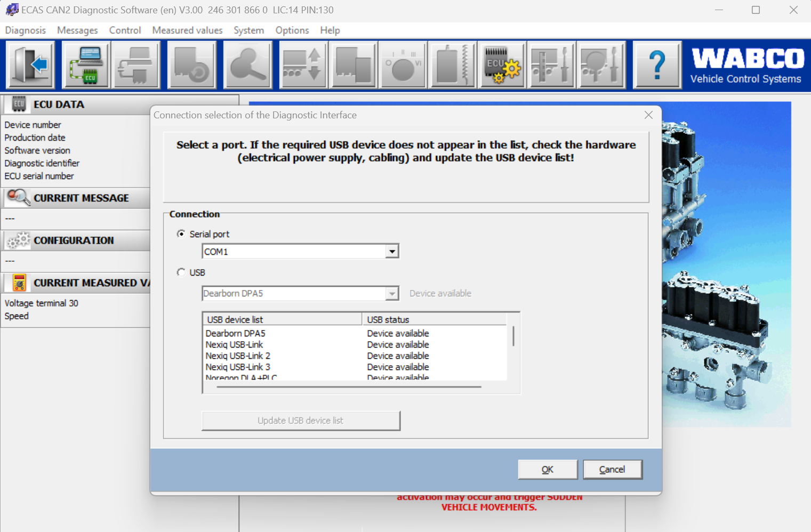
Task: Click Update USB device list button
Action: [301, 421]
